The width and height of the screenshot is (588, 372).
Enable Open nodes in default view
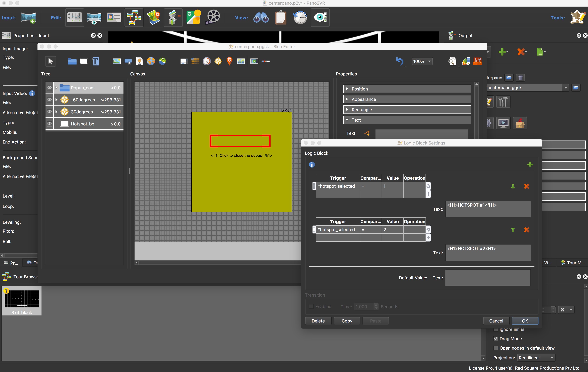(x=495, y=348)
